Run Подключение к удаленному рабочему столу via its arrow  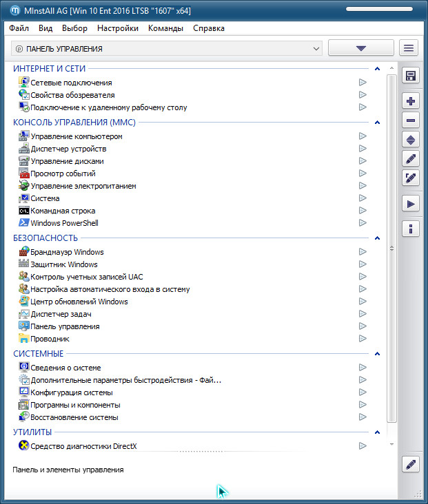click(x=363, y=107)
